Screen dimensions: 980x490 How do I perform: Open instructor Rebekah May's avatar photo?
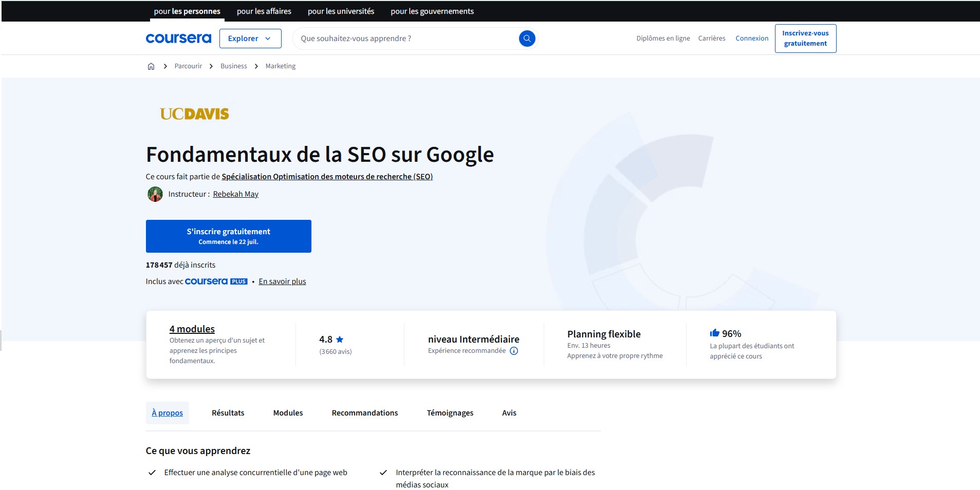[155, 194]
